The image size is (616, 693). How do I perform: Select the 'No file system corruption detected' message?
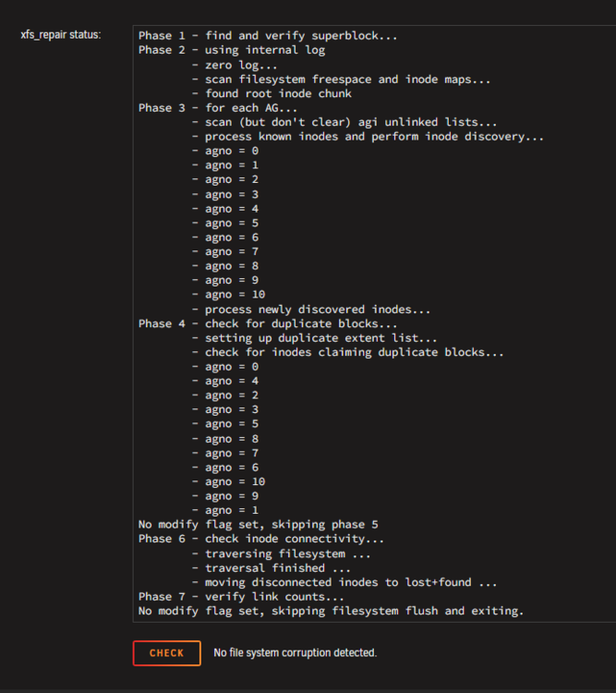coord(295,652)
